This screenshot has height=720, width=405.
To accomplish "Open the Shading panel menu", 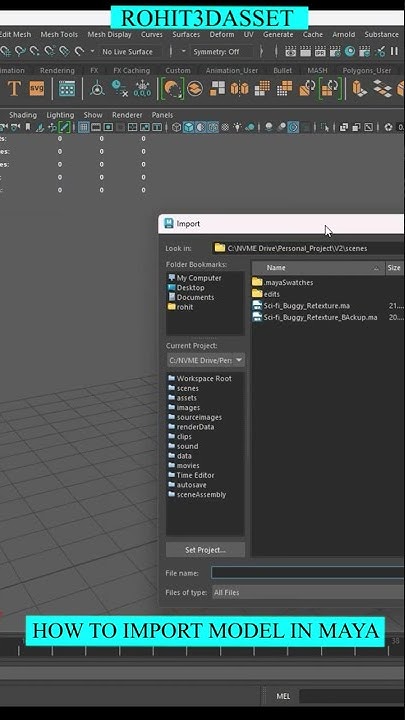I will click(23, 115).
